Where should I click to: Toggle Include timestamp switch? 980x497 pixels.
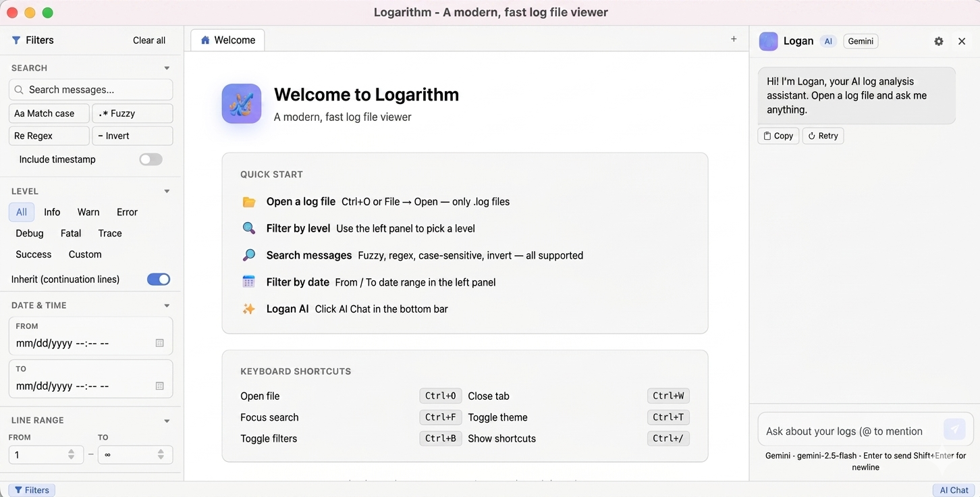point(151,159)
